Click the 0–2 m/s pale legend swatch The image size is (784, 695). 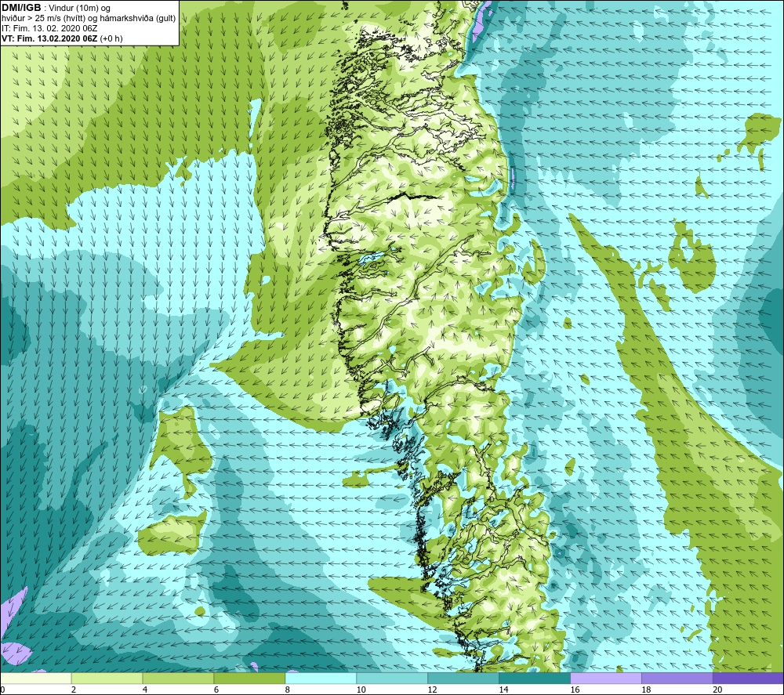coord(36,678)
